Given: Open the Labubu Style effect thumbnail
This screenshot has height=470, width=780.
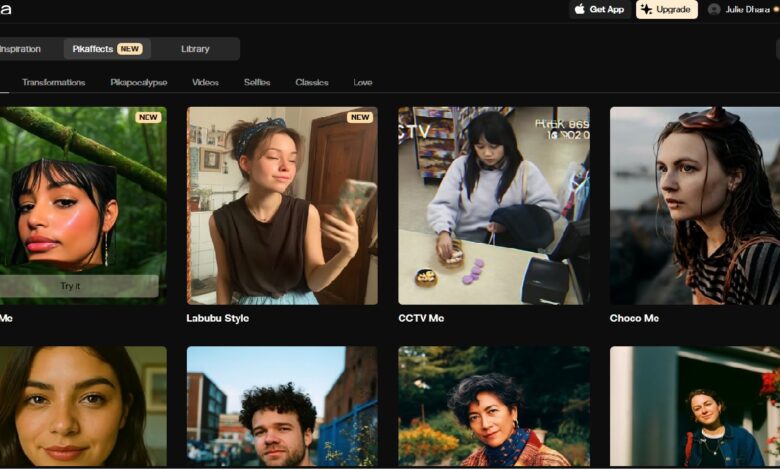Looking at the screenshot, I should tap(282, 205).
